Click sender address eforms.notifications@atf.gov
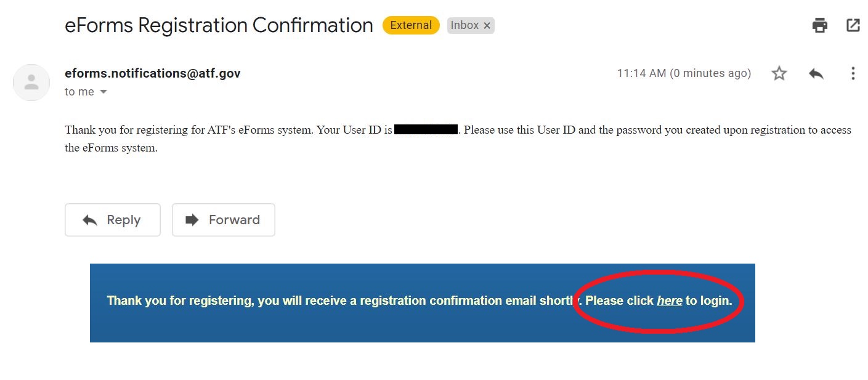Screen dimensions: 868x380 152,73
